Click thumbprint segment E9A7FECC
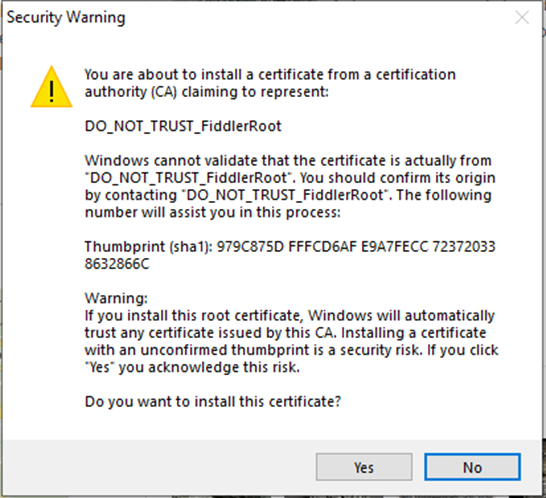The image size is (546, 498). tap(395, 247)
